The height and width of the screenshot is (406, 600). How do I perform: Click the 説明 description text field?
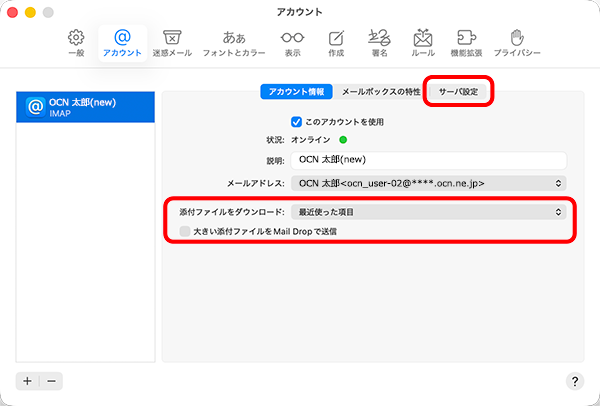click(x=427, y=160)
